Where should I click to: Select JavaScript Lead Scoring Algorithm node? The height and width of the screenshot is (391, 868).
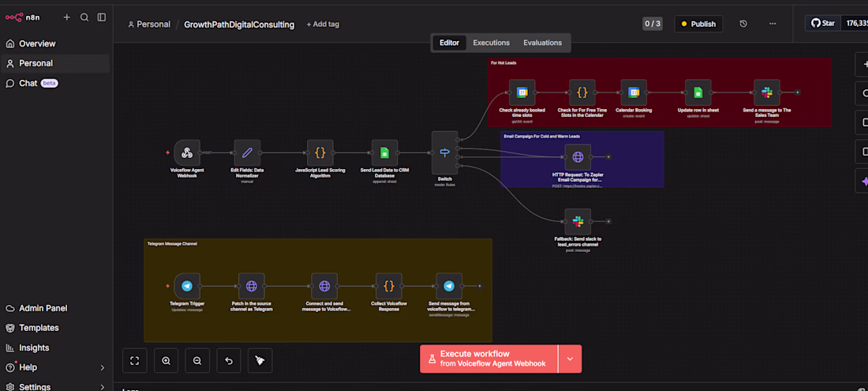(x=320, y=152)
